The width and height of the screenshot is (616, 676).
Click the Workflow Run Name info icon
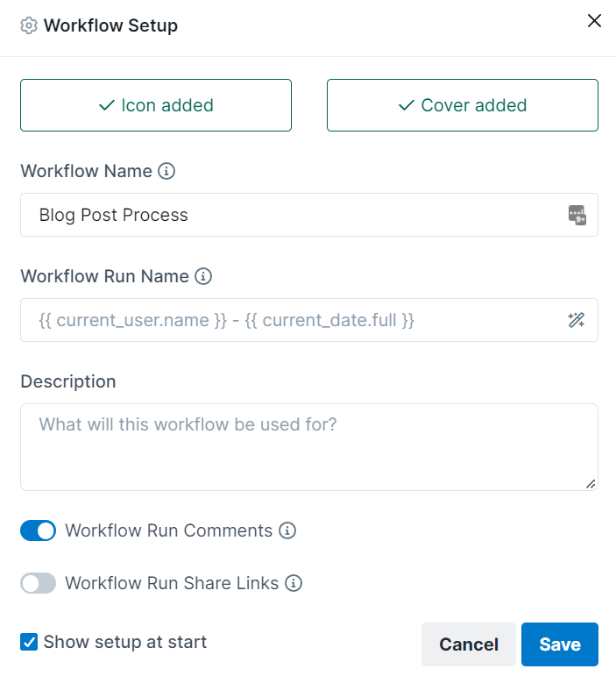tap(203, 276)
